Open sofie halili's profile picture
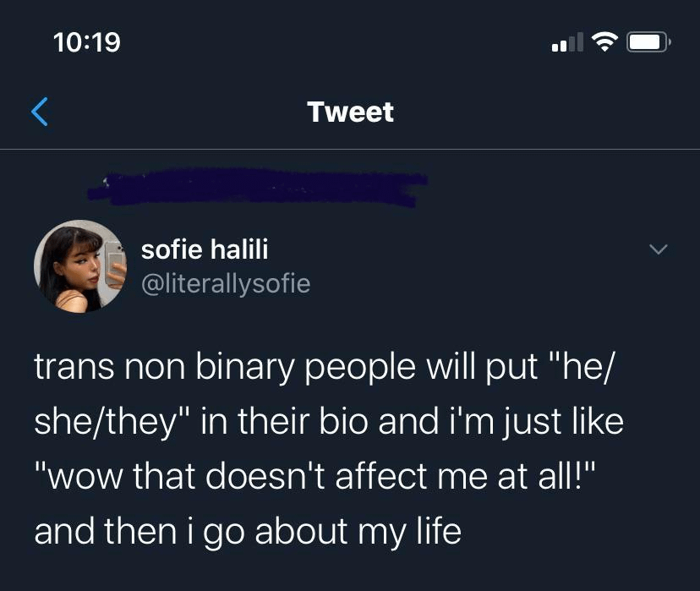The image size is (700, 591). [x=79, y=266]
